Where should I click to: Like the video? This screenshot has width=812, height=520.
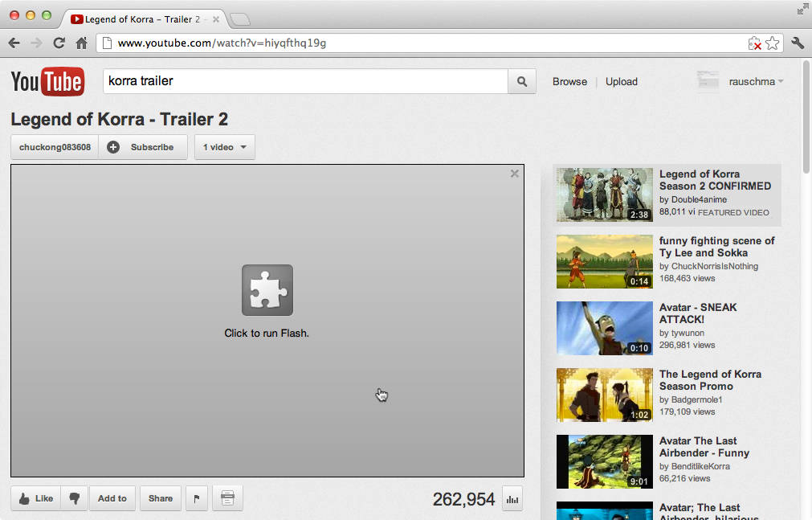click(36, 498)
